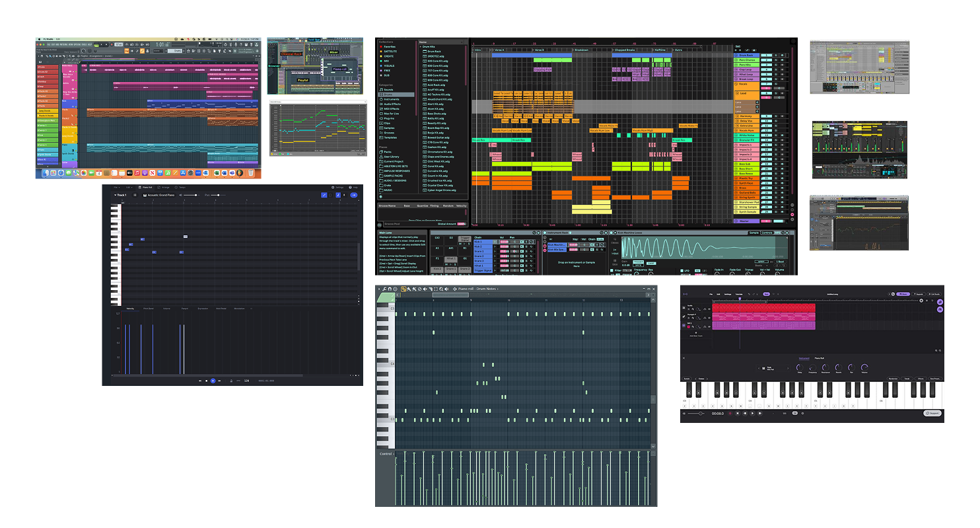Select the pencil draw tool in piano roll

(324, 195)
